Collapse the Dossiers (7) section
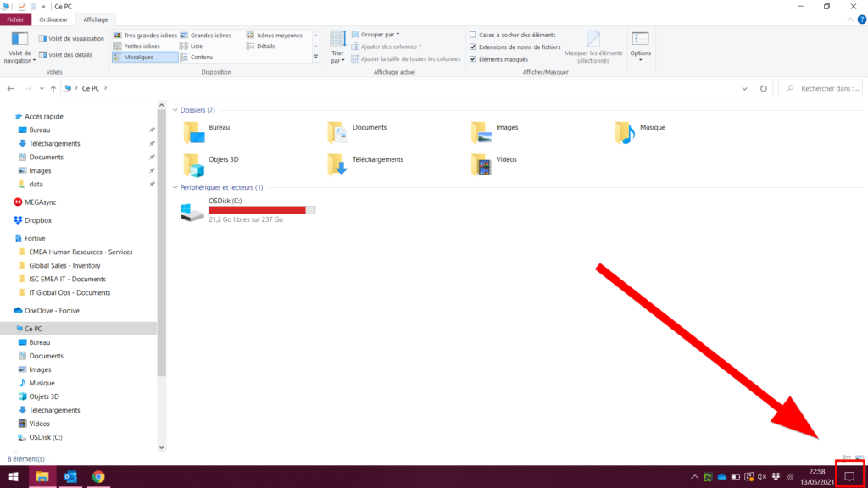868x488 pixels. coord(175,110)
